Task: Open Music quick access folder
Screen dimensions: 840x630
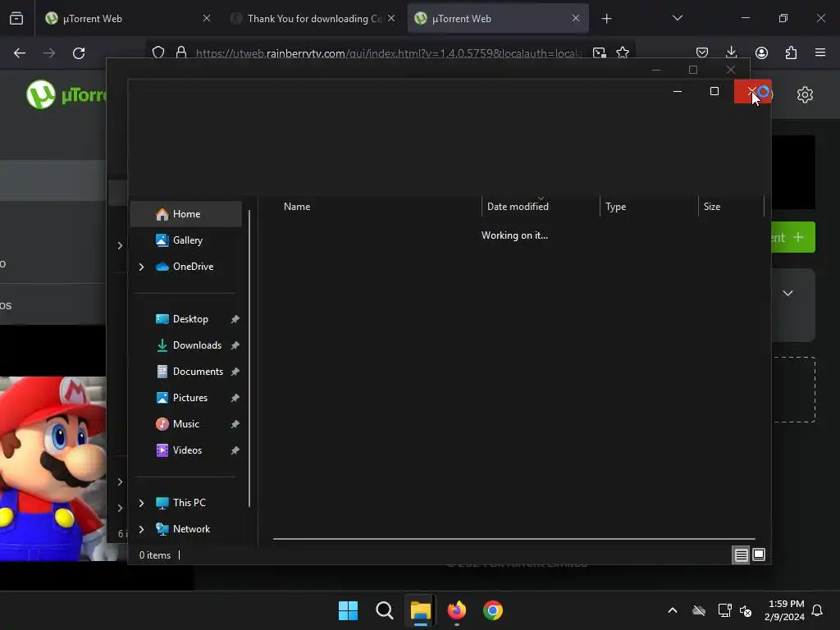Action: [x=186, y=424]
